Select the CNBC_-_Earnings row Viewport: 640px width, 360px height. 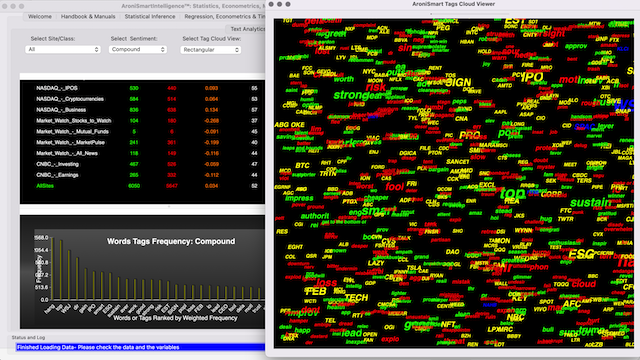pyautogui.click(x=142, y=175)
